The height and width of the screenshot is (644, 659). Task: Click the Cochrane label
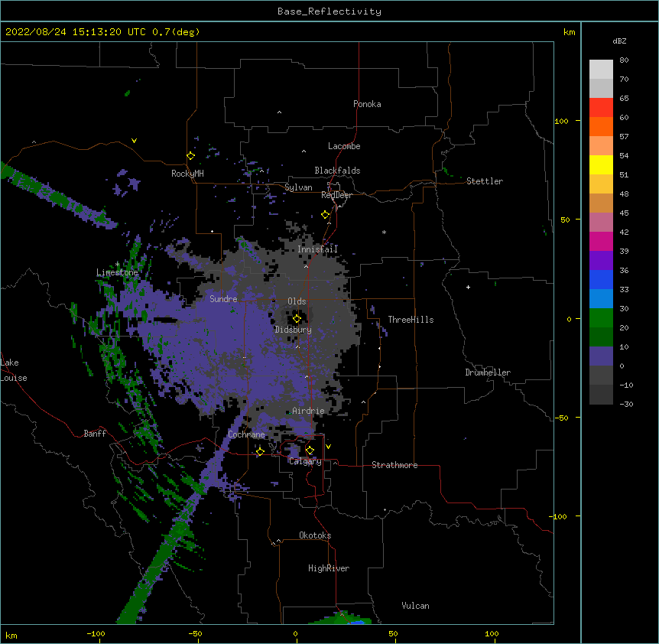(x=246, y=434)
